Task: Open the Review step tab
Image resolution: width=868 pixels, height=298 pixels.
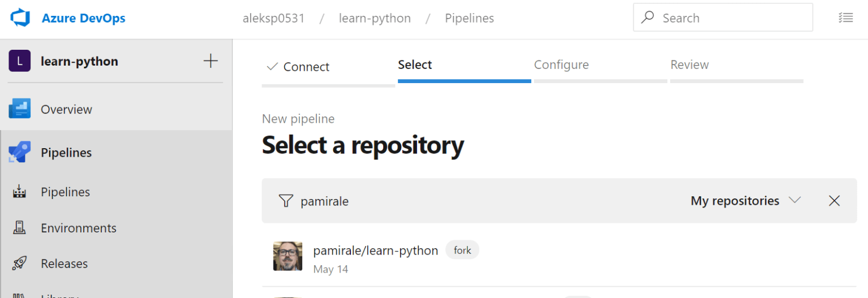Action: tap(689, 65)
